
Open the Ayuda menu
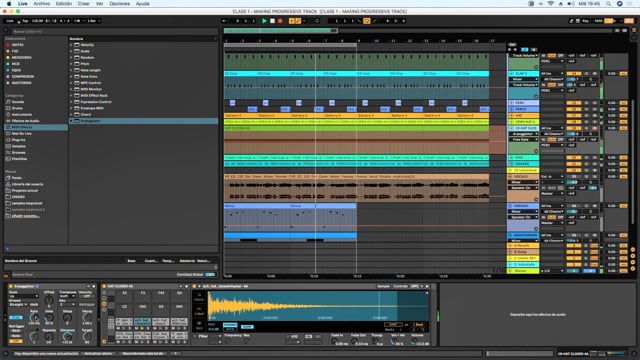142,4
